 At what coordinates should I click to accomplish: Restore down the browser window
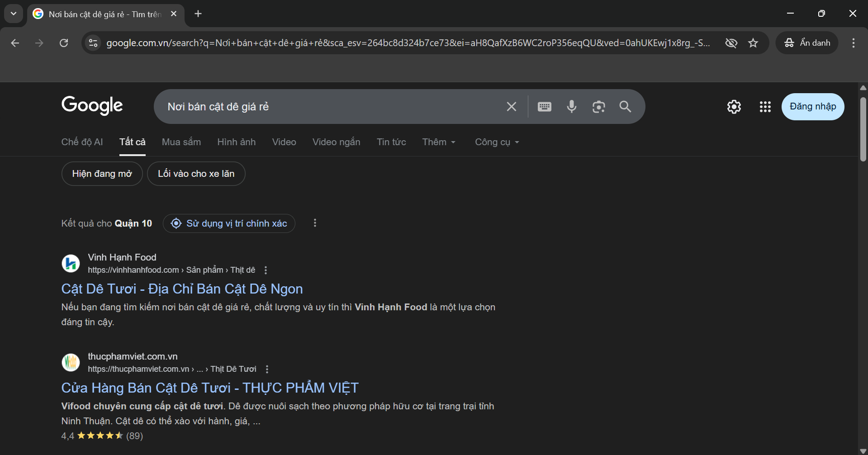click(821, 14)
